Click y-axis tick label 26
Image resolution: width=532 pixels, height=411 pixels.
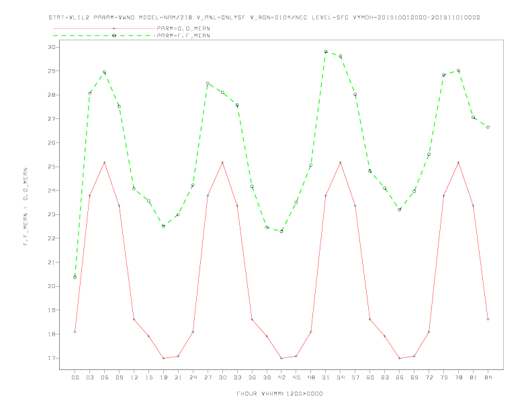tap(51, 143)
